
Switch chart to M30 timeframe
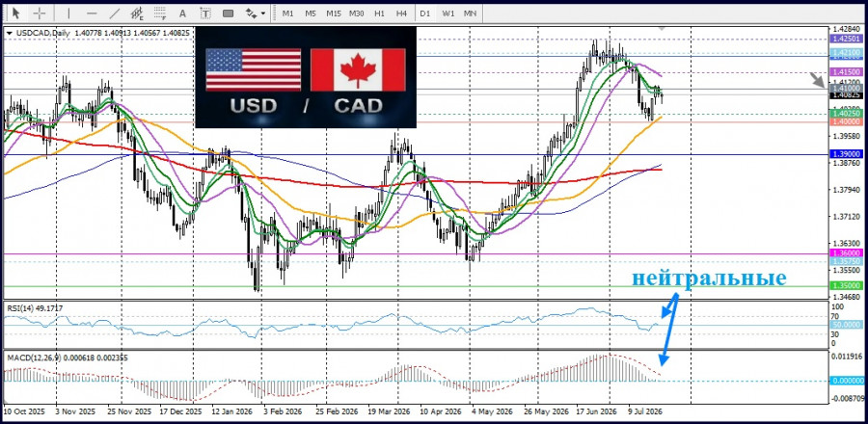(357, 13)
